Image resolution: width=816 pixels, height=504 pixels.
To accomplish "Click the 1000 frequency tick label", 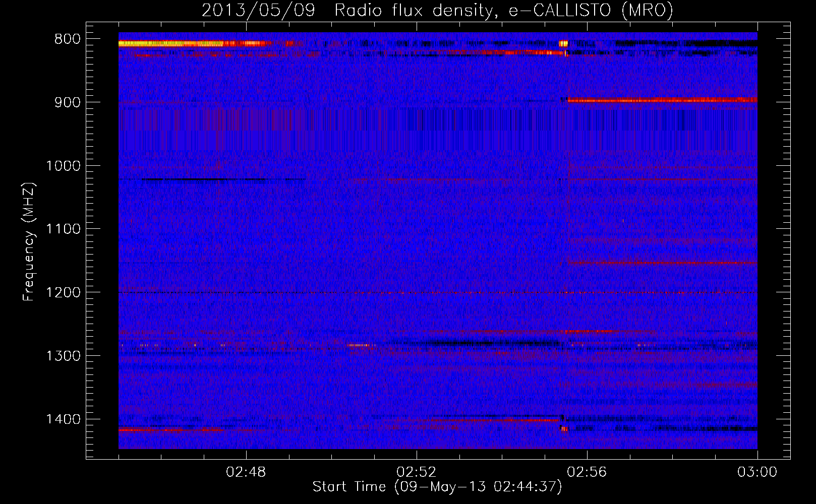I will click(x=63, y=166).
